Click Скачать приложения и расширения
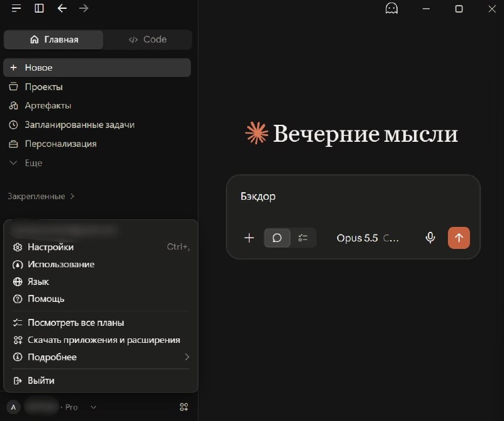The height and width of the screenshot is (421, 504). tap(101, 340)
